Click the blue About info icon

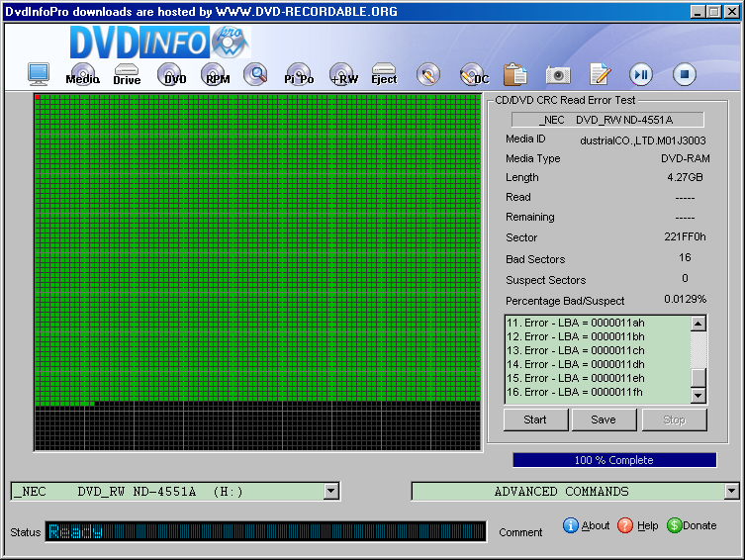(571, 525)
